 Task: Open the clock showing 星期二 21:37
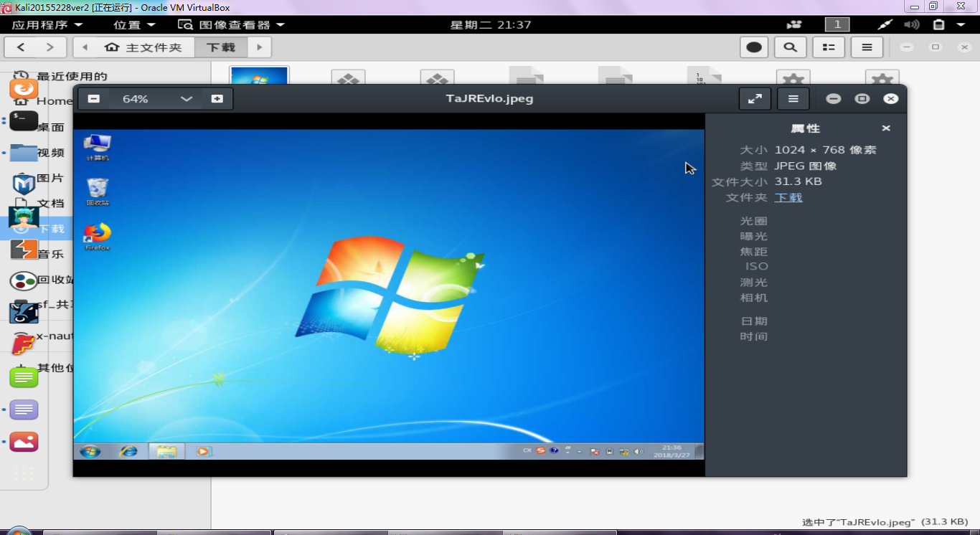click(491, 24)
